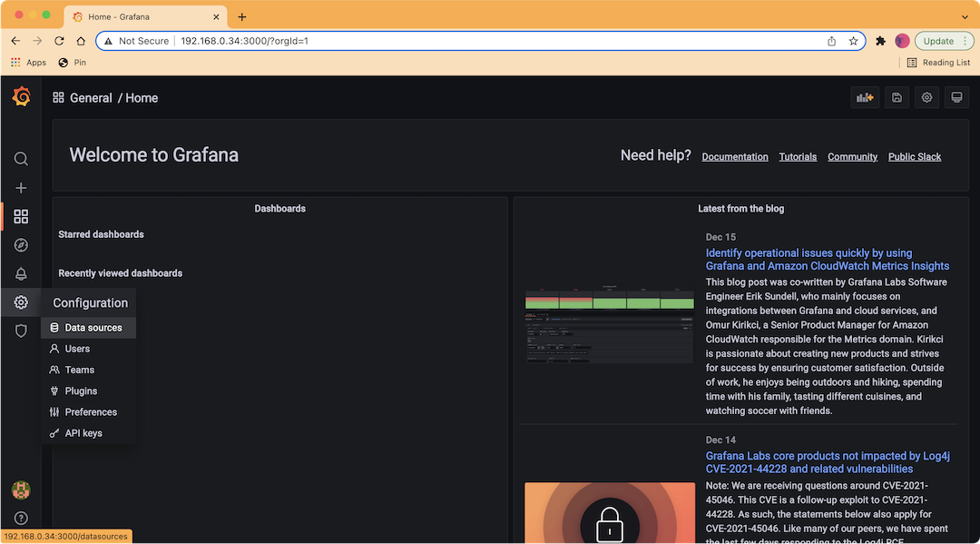Viewport: 980px width, 544px height.
Task: Click the lock image blog thumbnail
Action: click(610, 512)
